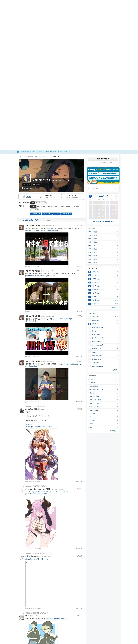Screen dimensions: 138x644
Task: Open the #ニコニコ動画 hashtag link
Action: pos(93,386)
